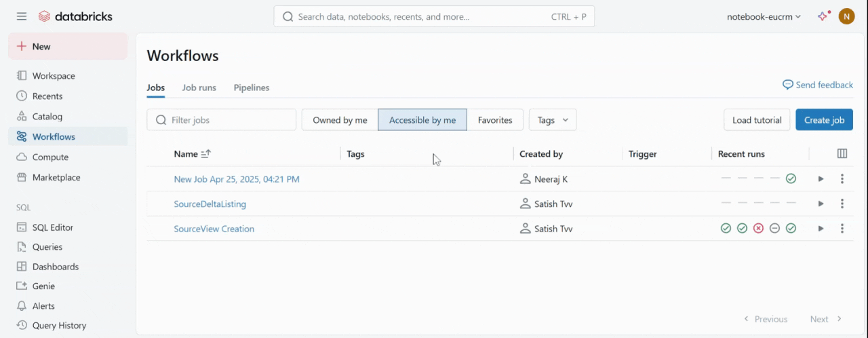
Task: Switch to the Jobs tab
Action: [156, 88]
